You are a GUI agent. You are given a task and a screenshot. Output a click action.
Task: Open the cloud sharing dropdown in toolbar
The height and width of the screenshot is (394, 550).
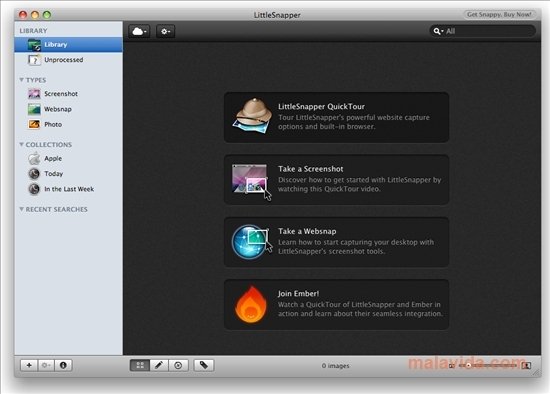[x=139, y=32]
